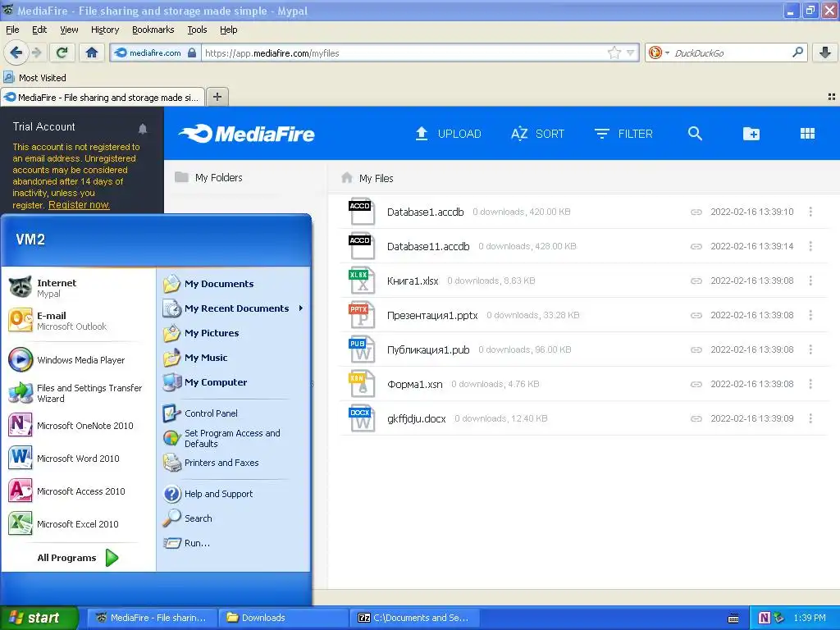Open the AZ Sort option

[x=537, y=134]
